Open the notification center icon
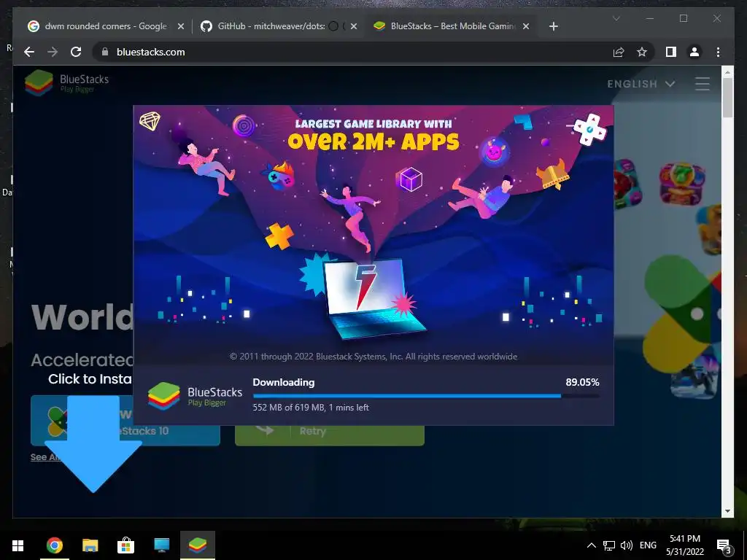This screenshot has height=560, width=747. (724, 545)
